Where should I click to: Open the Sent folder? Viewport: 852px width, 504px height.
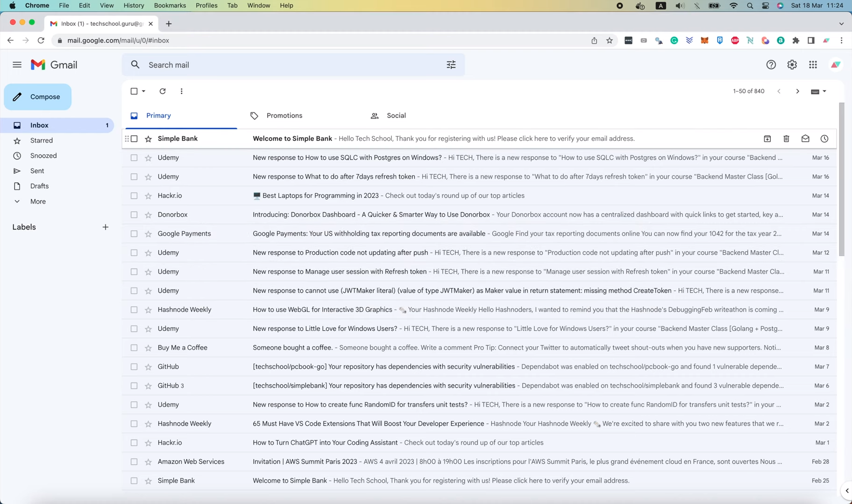pyautogui.click(x=37, y=171)
